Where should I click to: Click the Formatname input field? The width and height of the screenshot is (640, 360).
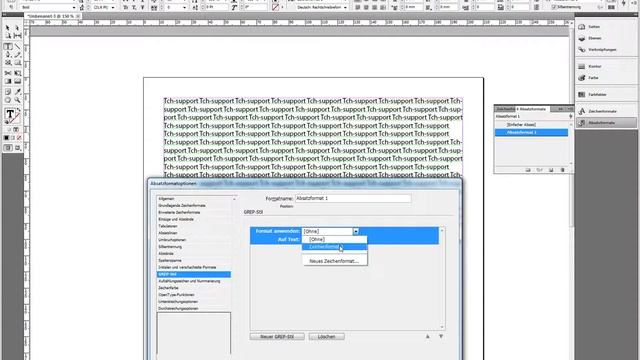(x=353, y=198)
